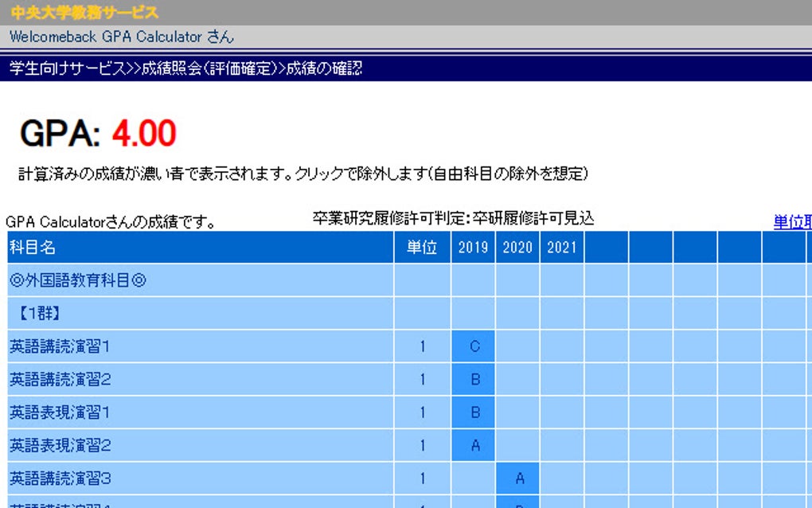Toggle the B grade of 英語表現演習1
The height and width of the screenshot is (508, 812).
coord(474,412)
